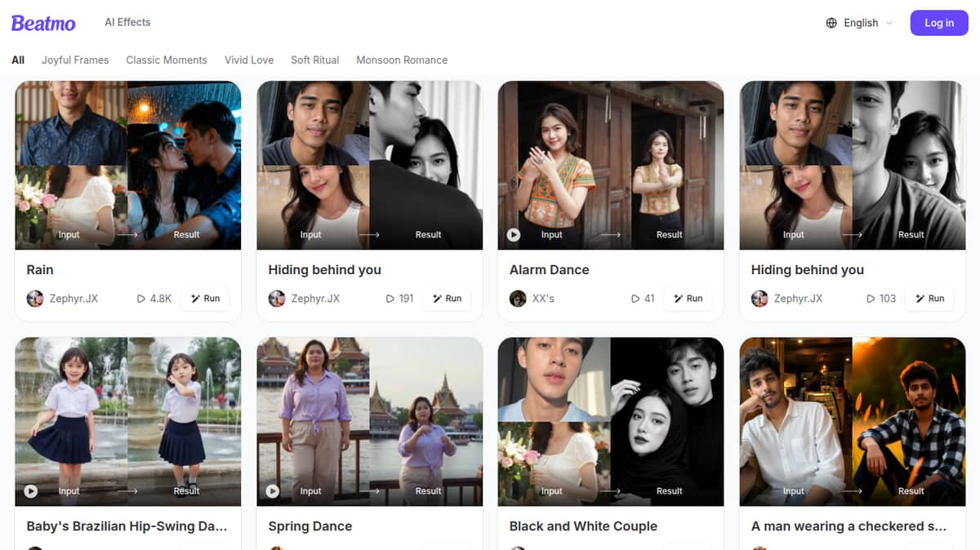Open the Alarm Dance title link
Screen dimensions: 980x550
click(550, 270)
